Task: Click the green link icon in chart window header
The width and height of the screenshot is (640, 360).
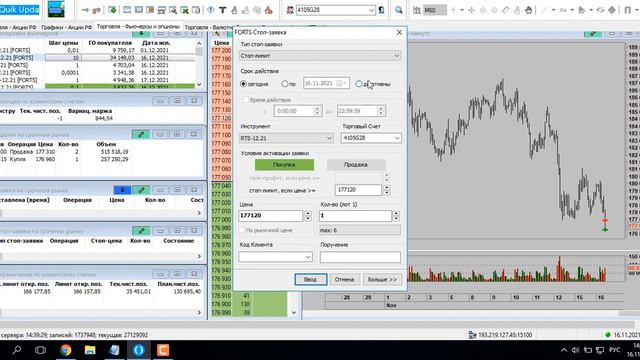Action: click(593, 33)
